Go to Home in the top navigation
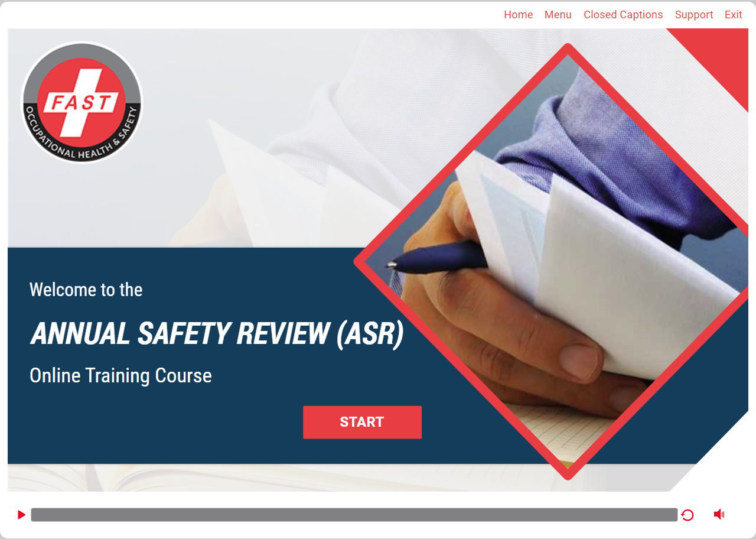This screenshot has height=539, width=756. 519,15
